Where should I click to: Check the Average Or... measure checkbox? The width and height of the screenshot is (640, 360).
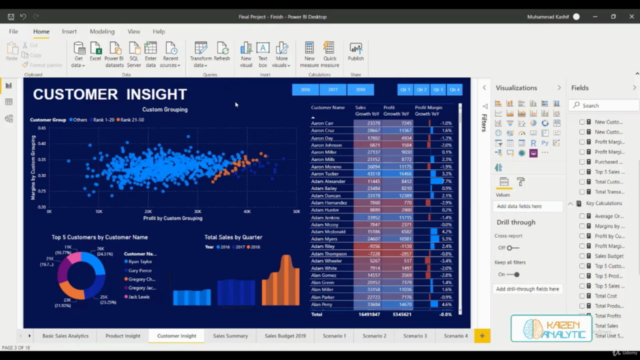coord(582,216)
